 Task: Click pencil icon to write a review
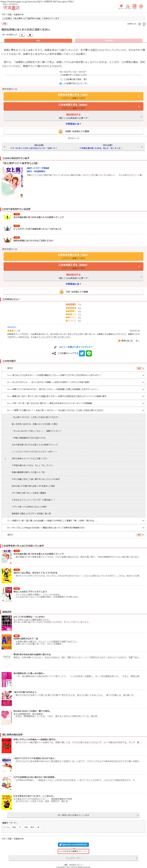[x=55, y=347]
